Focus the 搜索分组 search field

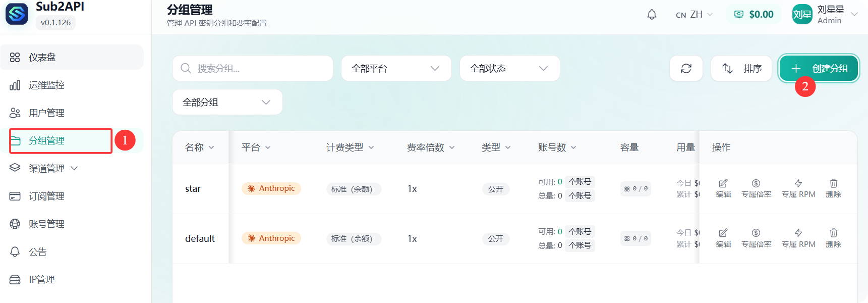pyautogui.click(x=253, y=68)
